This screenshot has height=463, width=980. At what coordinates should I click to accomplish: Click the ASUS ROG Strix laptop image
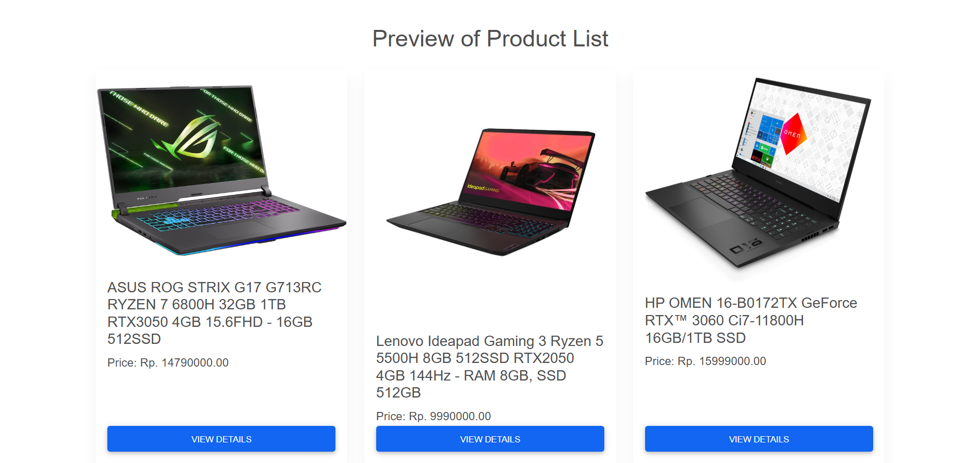tap(221, 170)
